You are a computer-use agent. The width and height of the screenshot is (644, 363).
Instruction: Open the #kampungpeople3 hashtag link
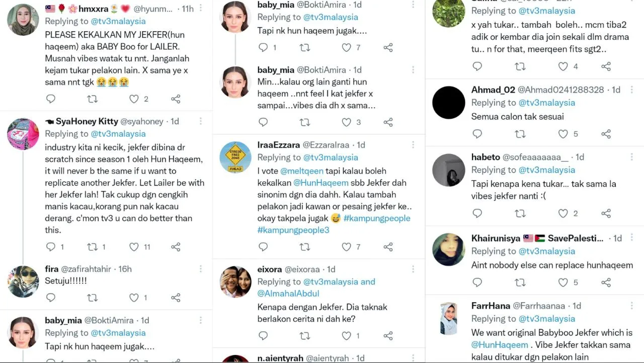pos(294,230)
